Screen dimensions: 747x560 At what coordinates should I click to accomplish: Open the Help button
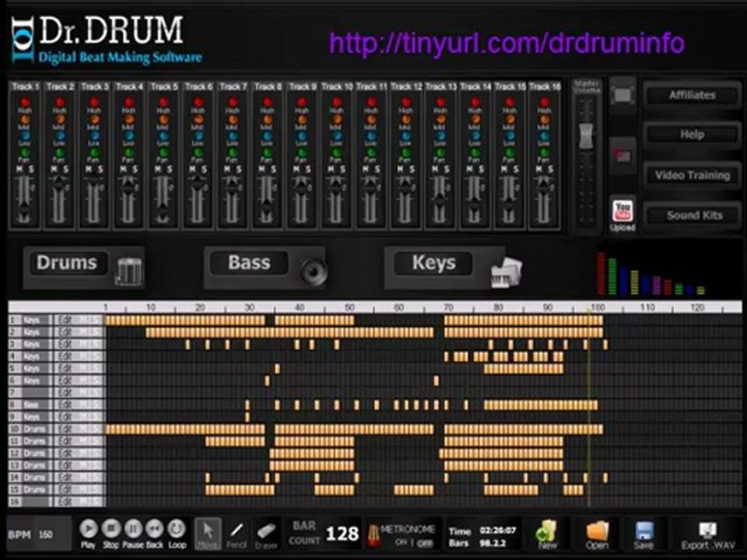coord(693,135)
